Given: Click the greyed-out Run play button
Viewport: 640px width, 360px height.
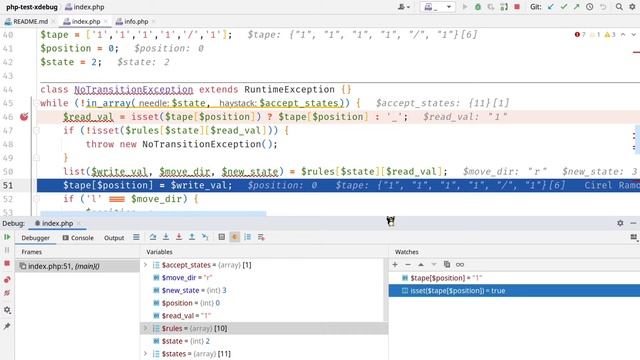Looking at the screenshot, I should coord(464,7).
